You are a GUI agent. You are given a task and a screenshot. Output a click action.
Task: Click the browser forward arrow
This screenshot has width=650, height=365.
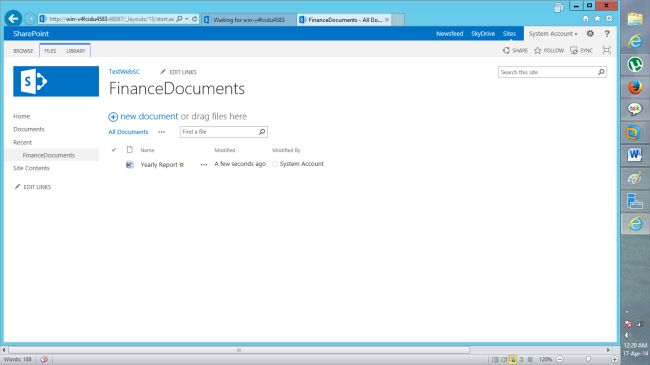tap(29, 19)
